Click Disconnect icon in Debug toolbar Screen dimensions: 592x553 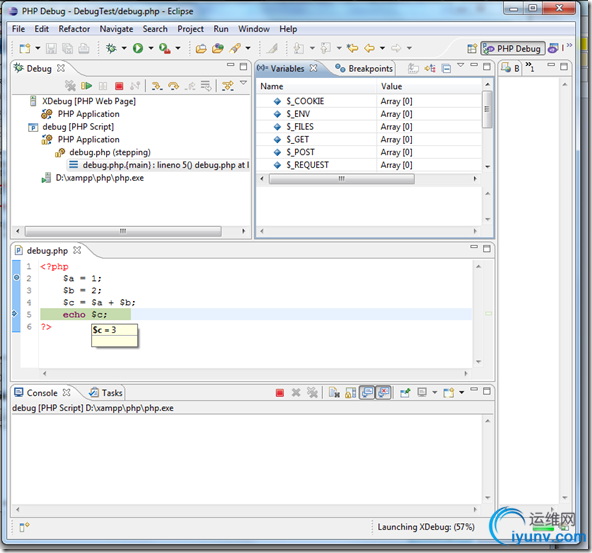(x=135, y=86)
